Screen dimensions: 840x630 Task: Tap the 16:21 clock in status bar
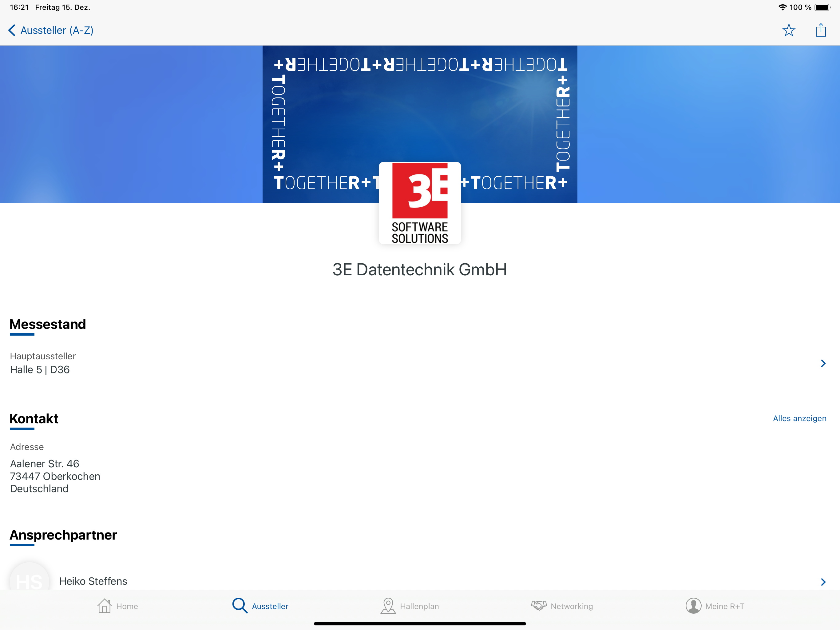[x=19, y=7]
